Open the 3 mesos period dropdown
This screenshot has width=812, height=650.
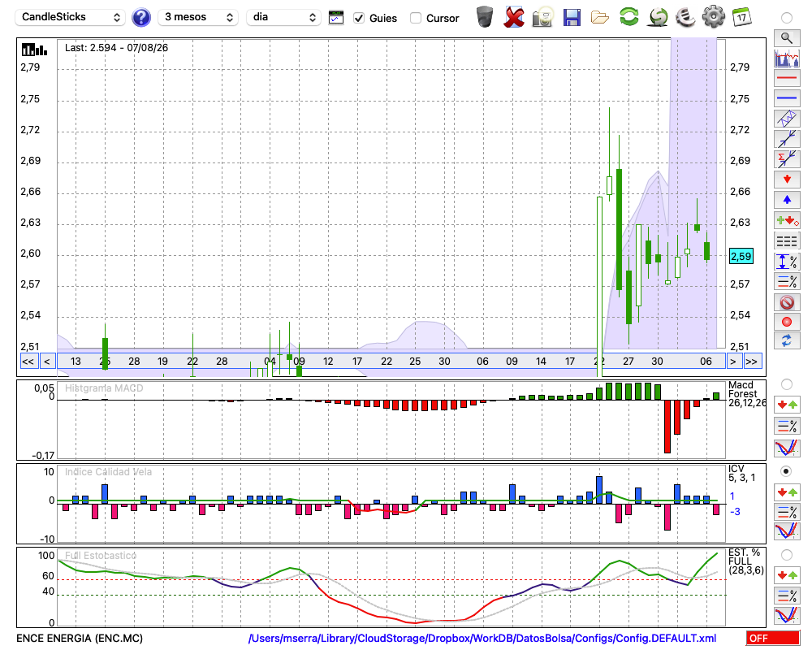coord(198,17)
